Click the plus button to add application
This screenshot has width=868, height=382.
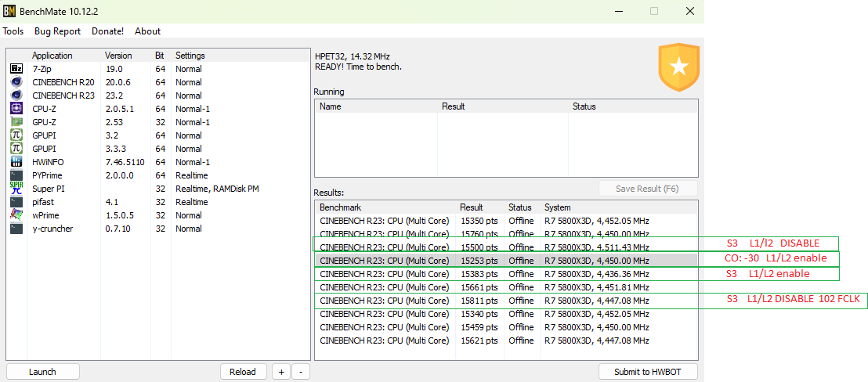click(x=281, y=372)
